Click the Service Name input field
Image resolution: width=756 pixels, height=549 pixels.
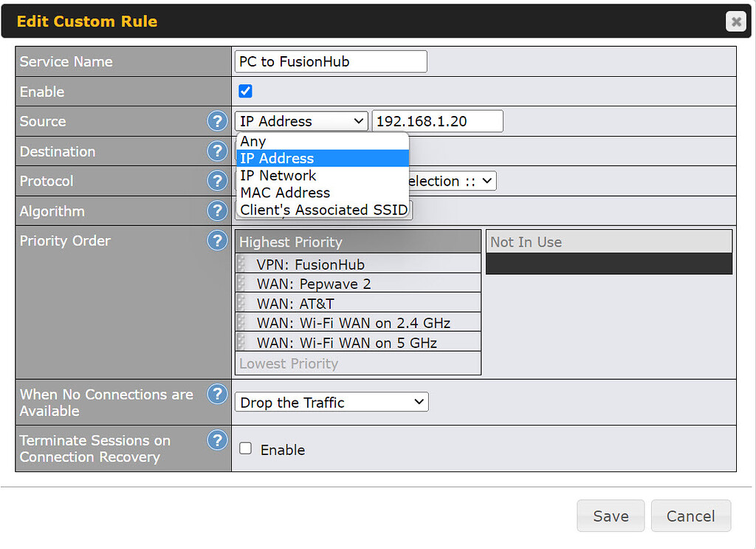pyautogui.click(x=330, y=61)
